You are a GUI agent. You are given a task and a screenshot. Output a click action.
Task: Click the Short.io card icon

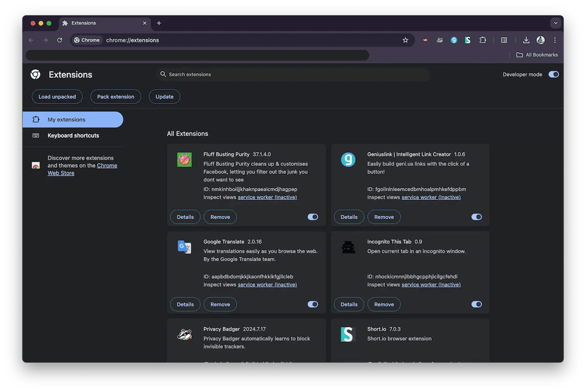(x=347, y=334)
